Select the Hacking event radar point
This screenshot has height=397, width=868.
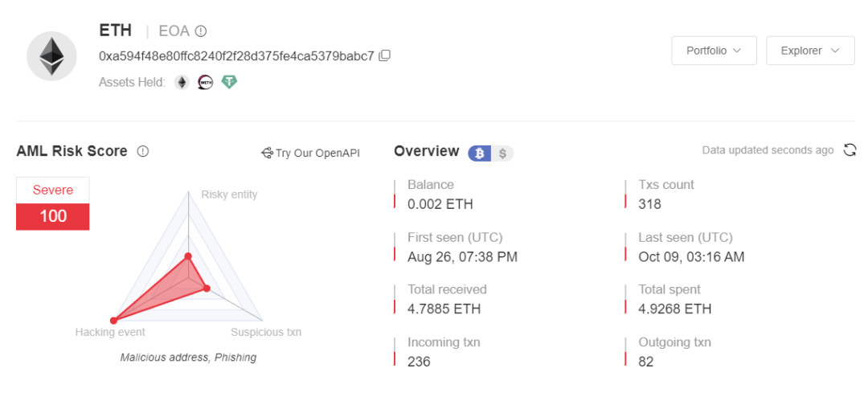113,321
